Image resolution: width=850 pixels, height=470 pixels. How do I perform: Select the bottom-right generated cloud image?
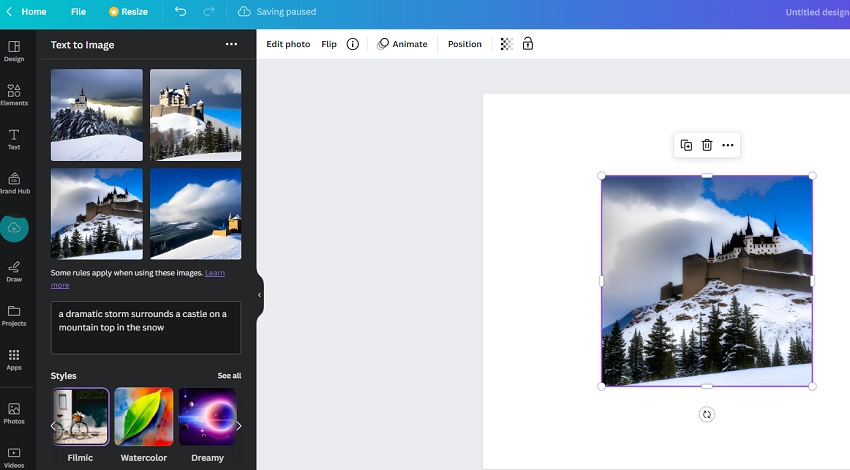pos(196,214)
